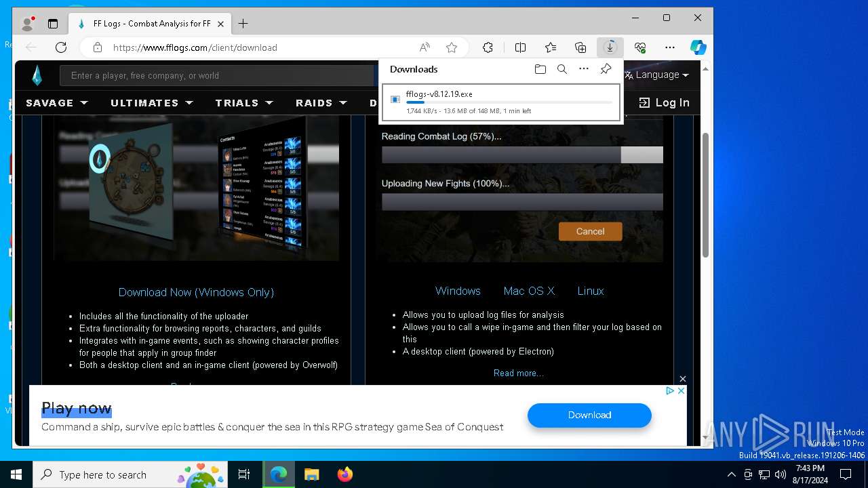Image resolution: width=868 pixels, height=488 pixels.
Task: Open File Explorer from taskbar
Action: [x=311, y=474]
